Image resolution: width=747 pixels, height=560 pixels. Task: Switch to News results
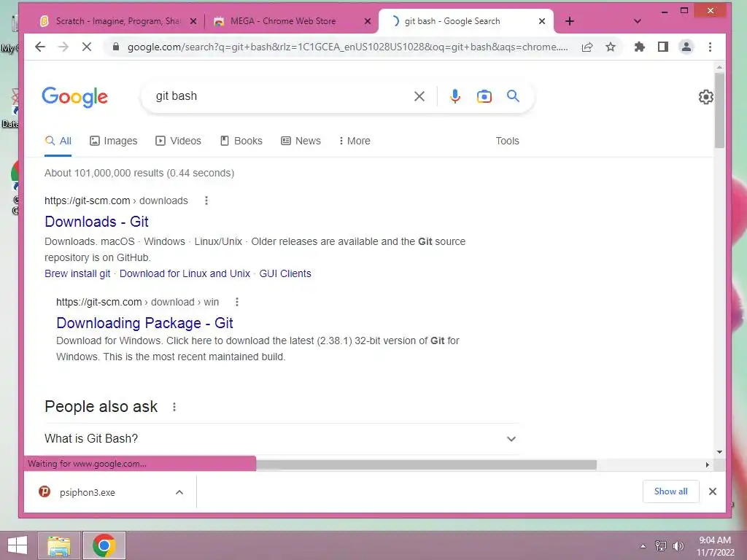(x=301, y=141)
